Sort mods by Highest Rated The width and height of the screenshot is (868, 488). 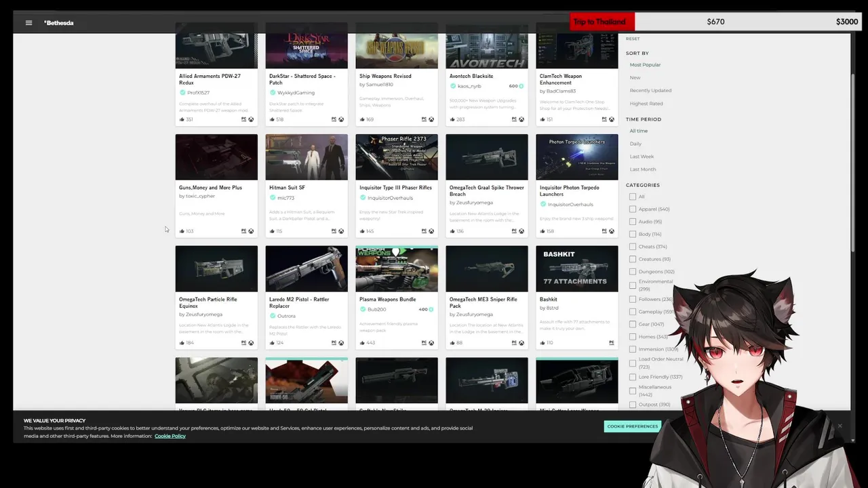pos(646,104)
